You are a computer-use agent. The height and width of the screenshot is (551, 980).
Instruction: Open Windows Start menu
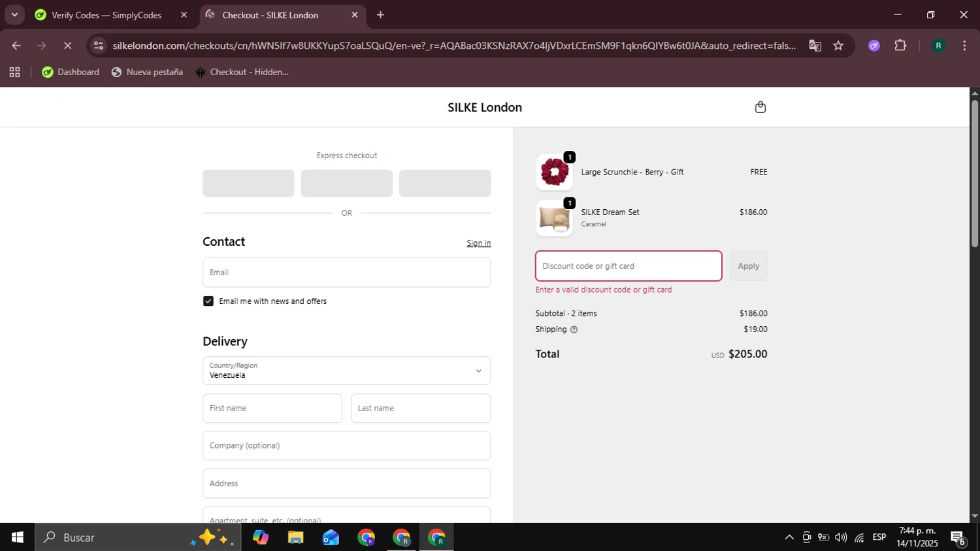pyautogui.click(x=17, y=537)
